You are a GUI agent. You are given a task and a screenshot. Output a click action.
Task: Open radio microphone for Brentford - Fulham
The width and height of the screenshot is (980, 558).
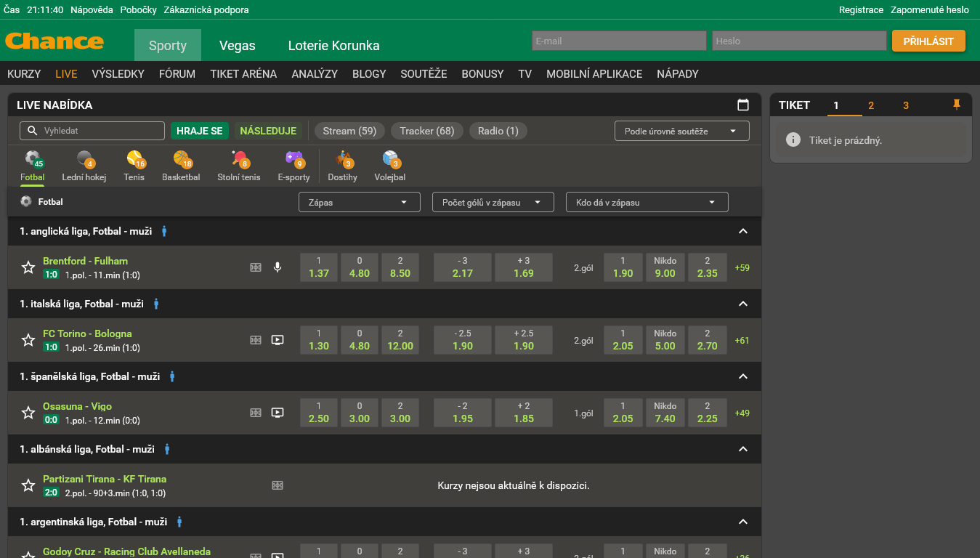point(277,267)
